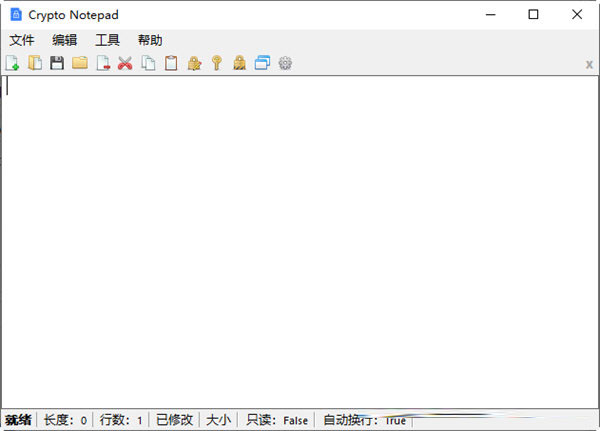Click the 长度: 0 status entry
The height and width of the screenshot is (431, 600).
pyautogui.click(x=65, y=420)
